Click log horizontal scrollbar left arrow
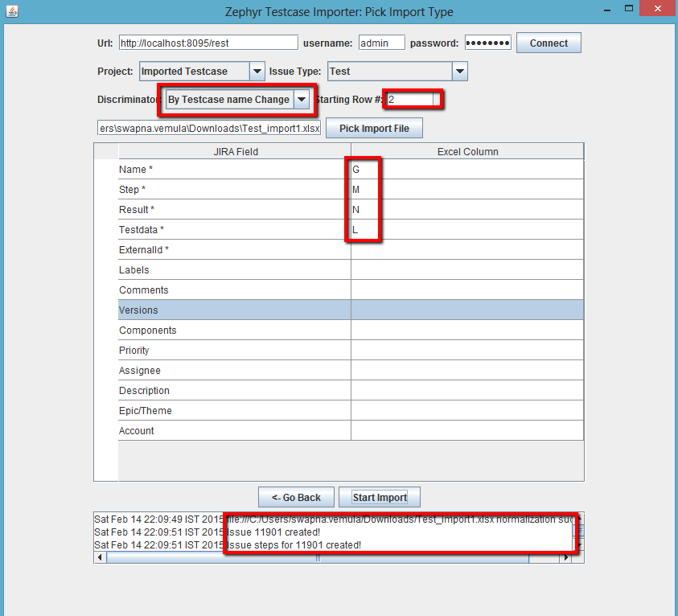 [100, 557]
